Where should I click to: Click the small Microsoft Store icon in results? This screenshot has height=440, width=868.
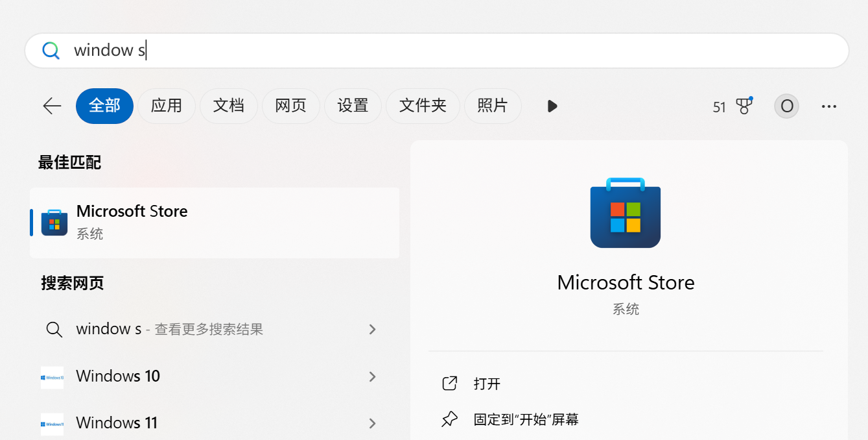pyautogui.click(x=54, y=223)
